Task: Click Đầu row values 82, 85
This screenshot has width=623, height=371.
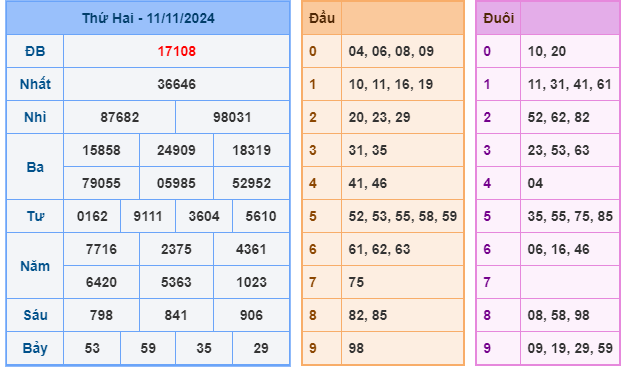Action: tap(368, 315)
